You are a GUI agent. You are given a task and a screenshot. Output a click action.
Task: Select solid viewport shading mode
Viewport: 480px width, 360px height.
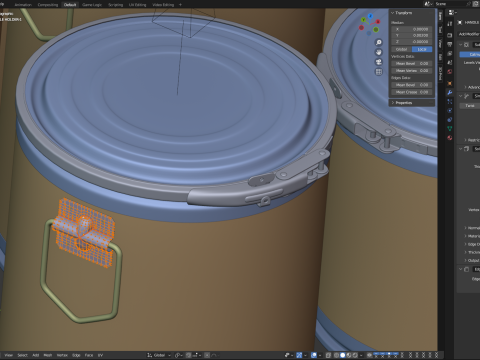(x=343, y=355)
